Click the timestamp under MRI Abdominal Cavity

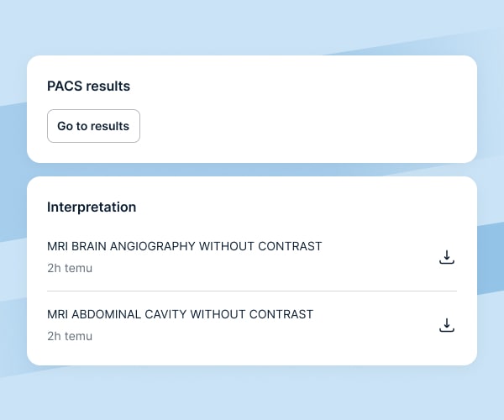[70, 336]
